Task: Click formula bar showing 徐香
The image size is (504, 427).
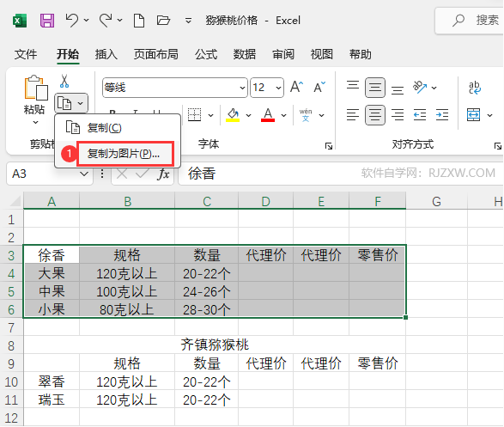Action: (x=342, y=174)
